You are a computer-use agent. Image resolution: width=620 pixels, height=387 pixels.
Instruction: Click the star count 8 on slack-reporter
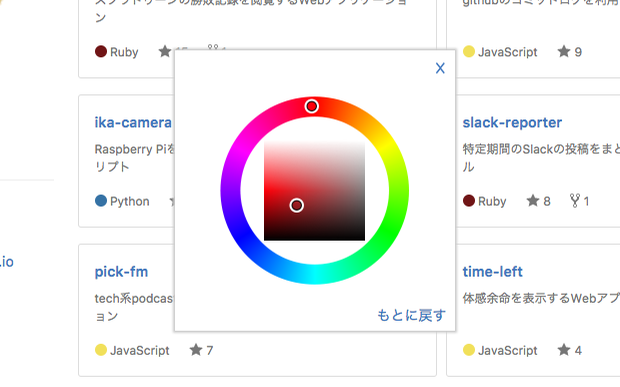click(547, 202)
